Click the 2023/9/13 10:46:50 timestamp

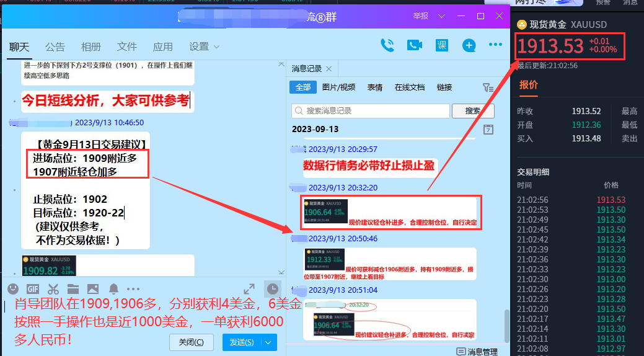[109, 123]
